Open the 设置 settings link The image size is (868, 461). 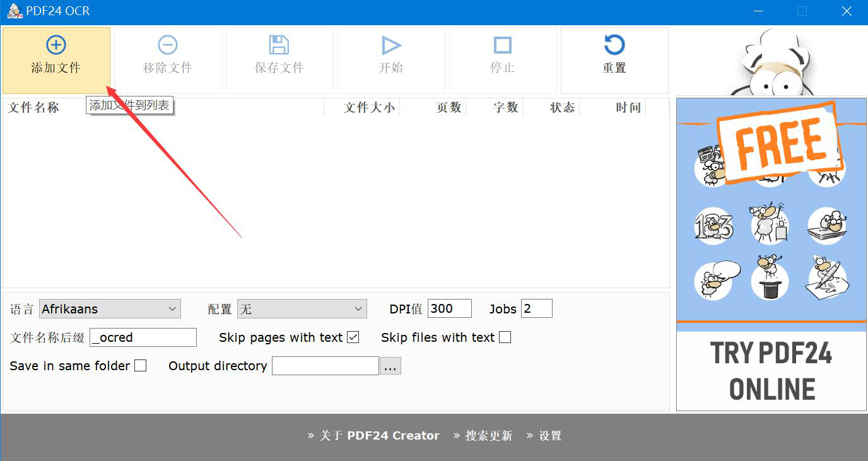point(544,436)
